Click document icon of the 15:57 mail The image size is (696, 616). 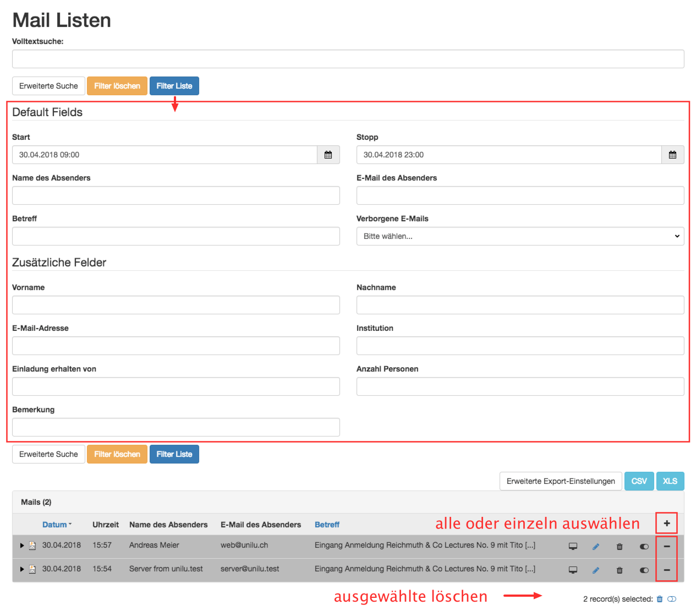(x=32, y=546)
